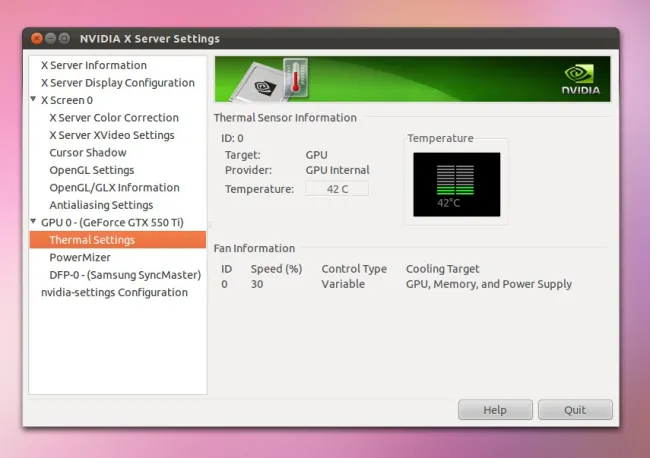Click the NVIDIA logo in the banner
The height and width of the screenshot is (458, 650).
579,78
